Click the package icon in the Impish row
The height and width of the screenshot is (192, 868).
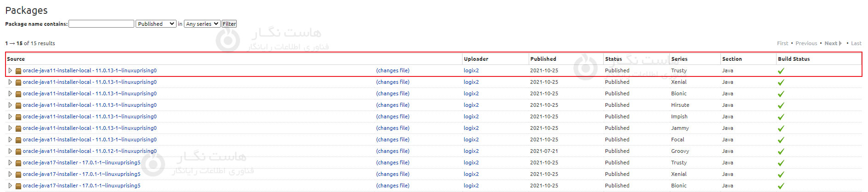[18, 117]
